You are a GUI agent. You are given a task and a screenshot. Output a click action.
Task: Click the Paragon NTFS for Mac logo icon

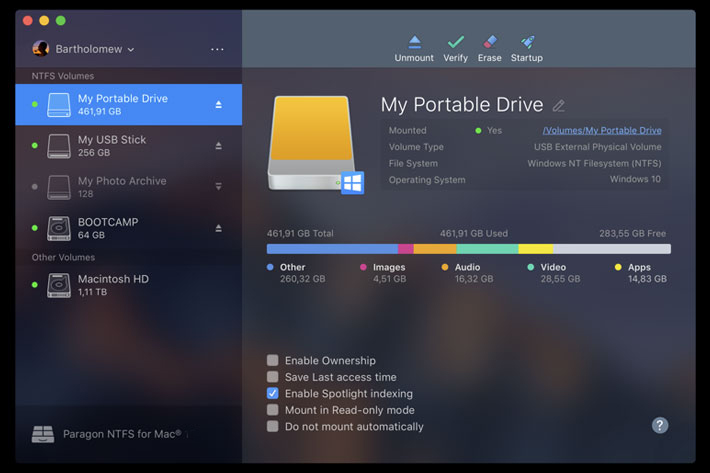click(43, 434)
